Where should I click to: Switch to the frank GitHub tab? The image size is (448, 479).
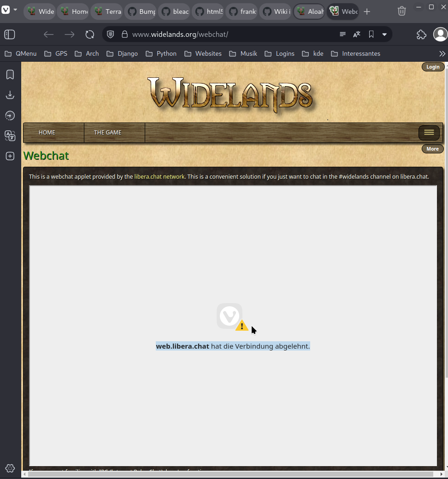pos(242,12)
